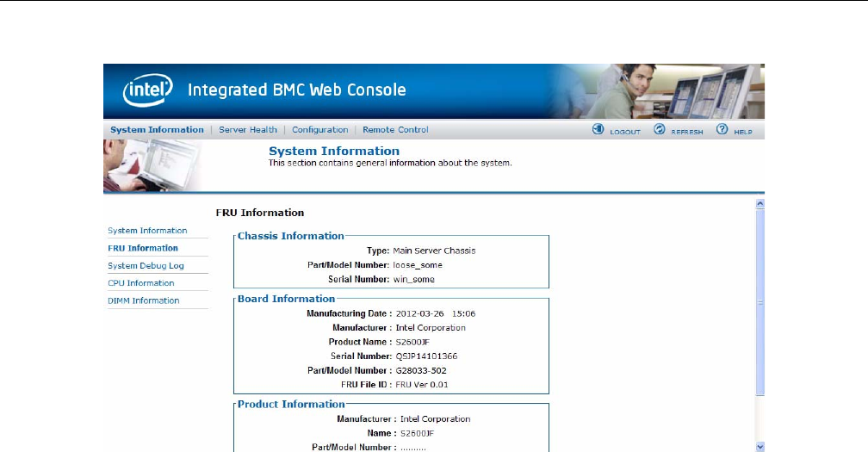Click the Intel logo in banner
The width and height of the screenshot is (868, 452).
click(148, 90)
